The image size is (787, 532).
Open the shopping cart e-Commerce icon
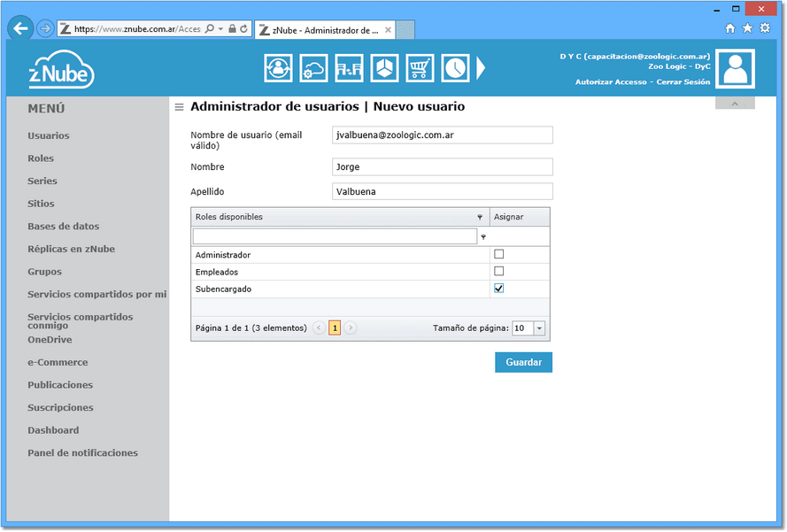pyautogui.click(x=420, y=68)
